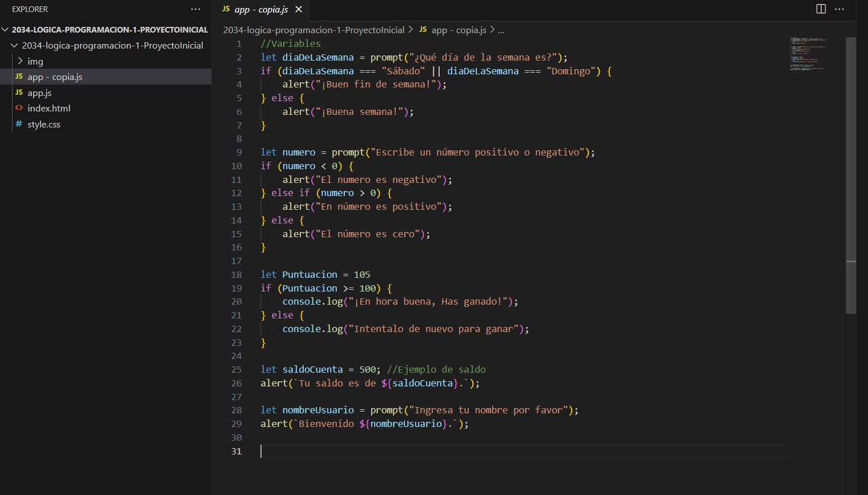Click the saldoCuenta declaration on line 25
This screenshot has height=495, width=868.
tap(312, 369)
